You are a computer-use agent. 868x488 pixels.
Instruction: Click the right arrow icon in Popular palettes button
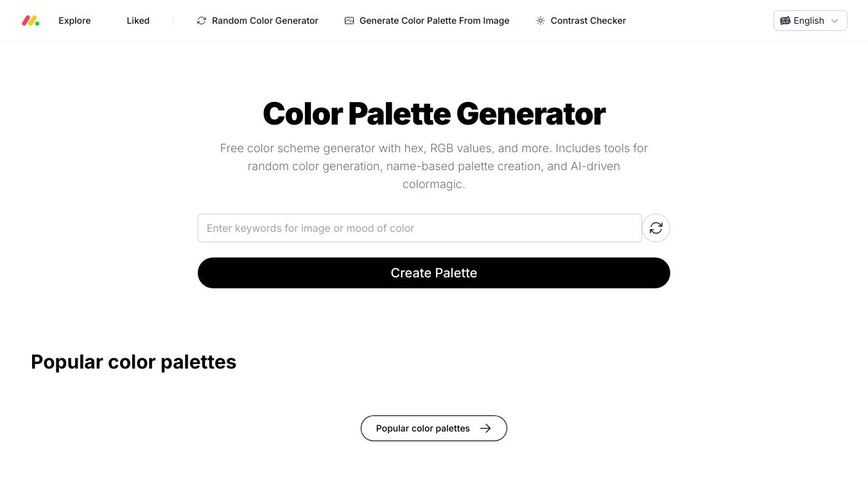coord(485,428)
